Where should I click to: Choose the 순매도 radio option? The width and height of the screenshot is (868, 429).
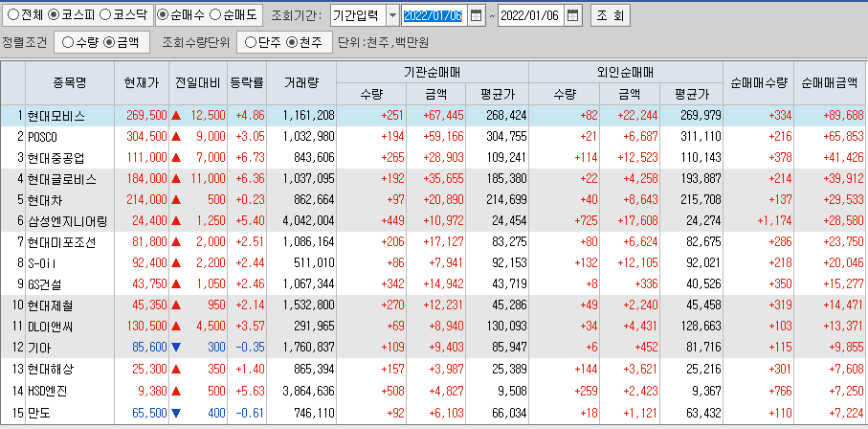coord(215,15)
